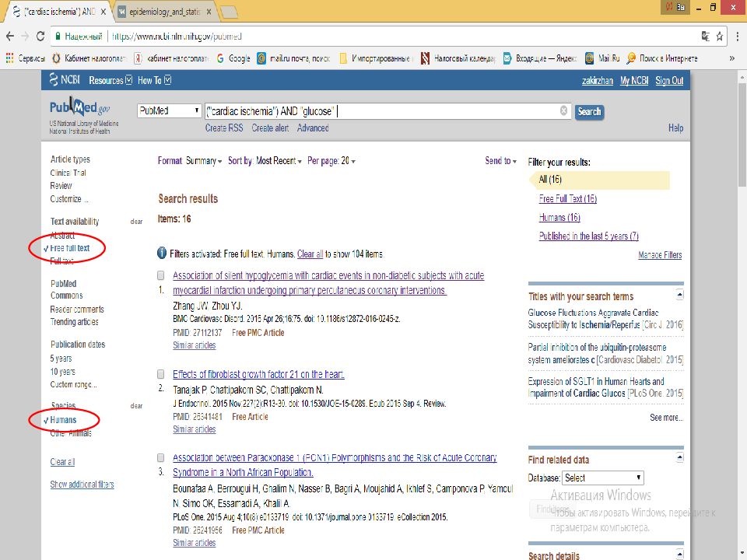Screen dimensions: 747x560
Task: Open a new tab with the new tab button
Action: [229, 12]
